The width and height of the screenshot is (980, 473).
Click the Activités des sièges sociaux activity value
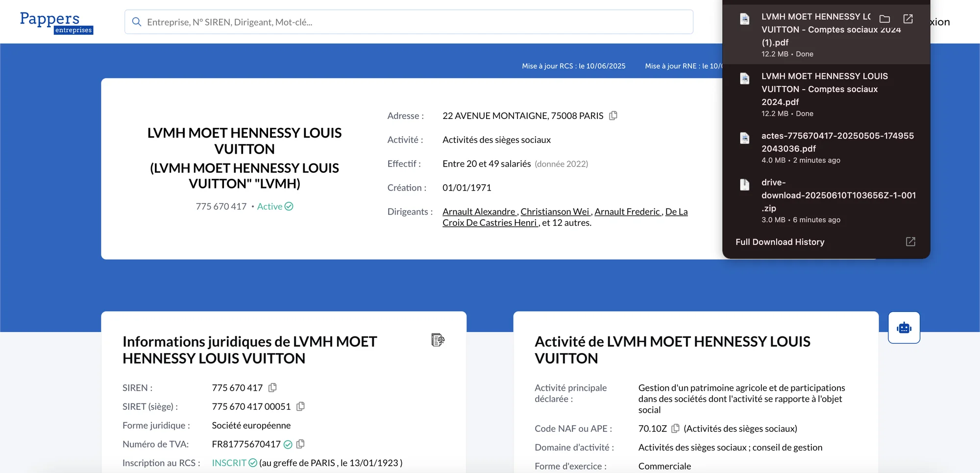[496, 140]
